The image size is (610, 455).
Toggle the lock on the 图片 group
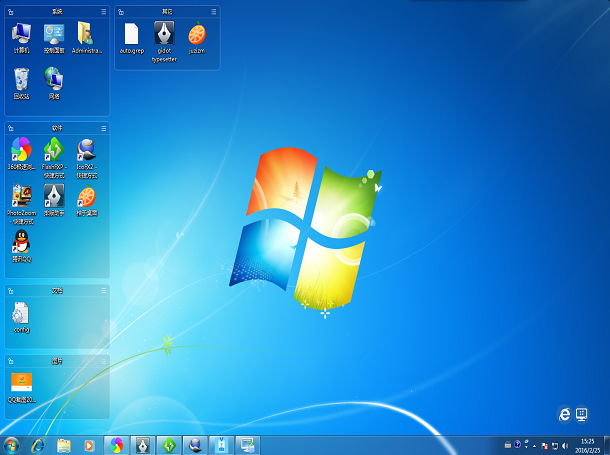[x=11, y=361]
